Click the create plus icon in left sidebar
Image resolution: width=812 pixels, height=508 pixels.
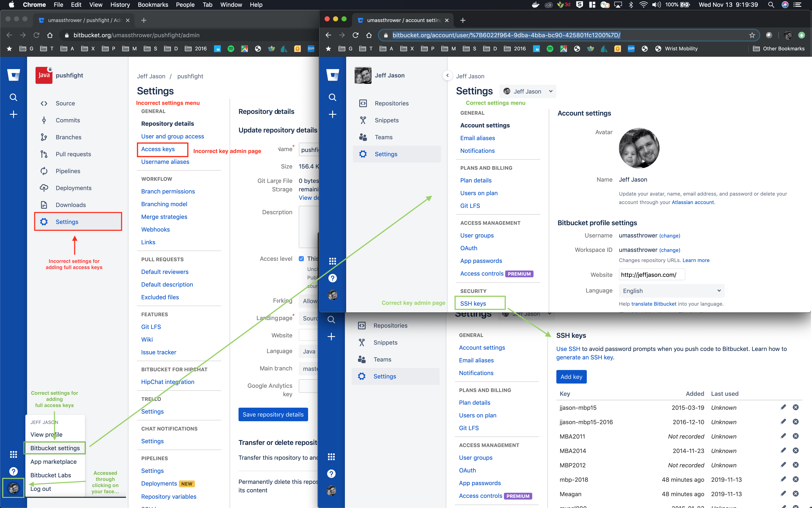point(13,115)
